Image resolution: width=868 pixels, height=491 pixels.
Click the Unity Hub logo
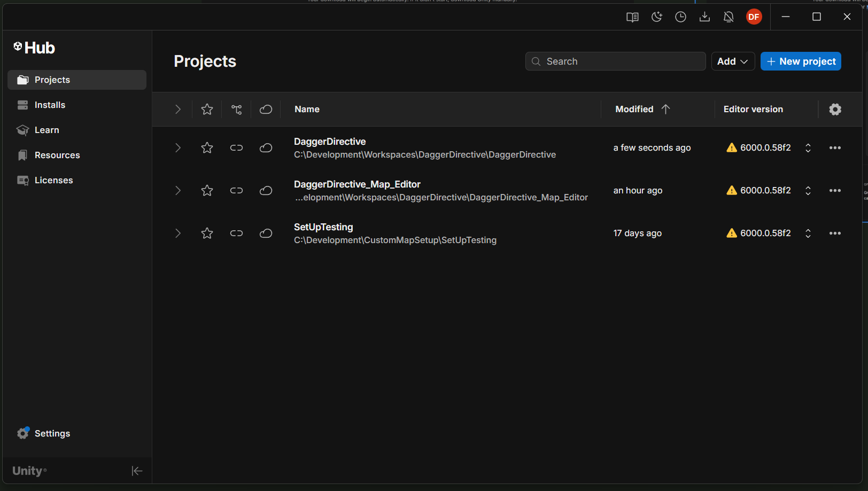coord(34,48)
